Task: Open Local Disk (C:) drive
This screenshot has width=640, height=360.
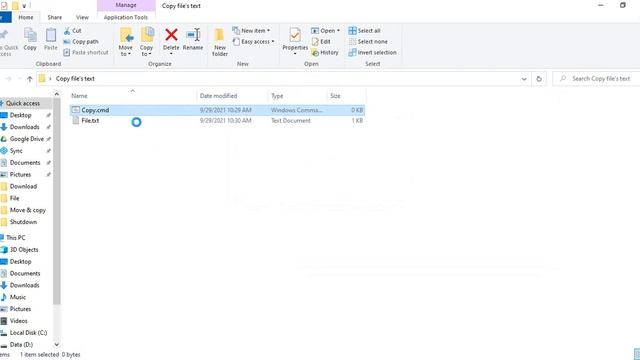Action: [x=28, y=333]
